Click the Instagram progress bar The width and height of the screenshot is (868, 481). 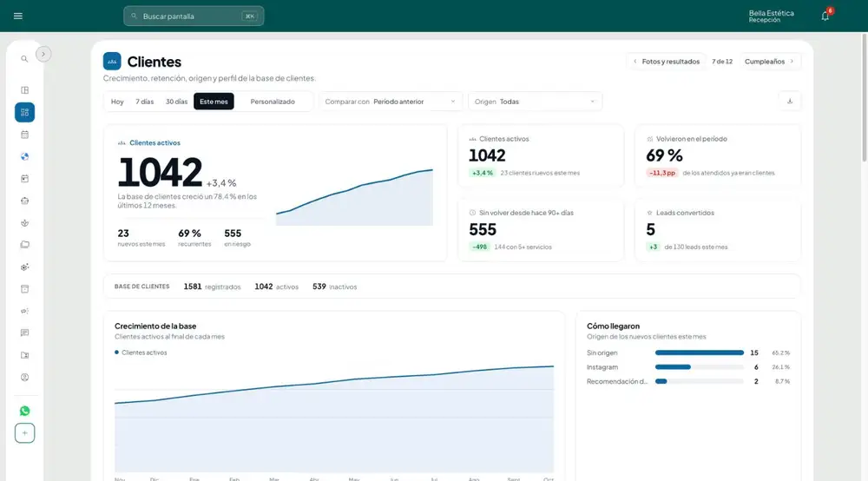(x=699, y=367)
